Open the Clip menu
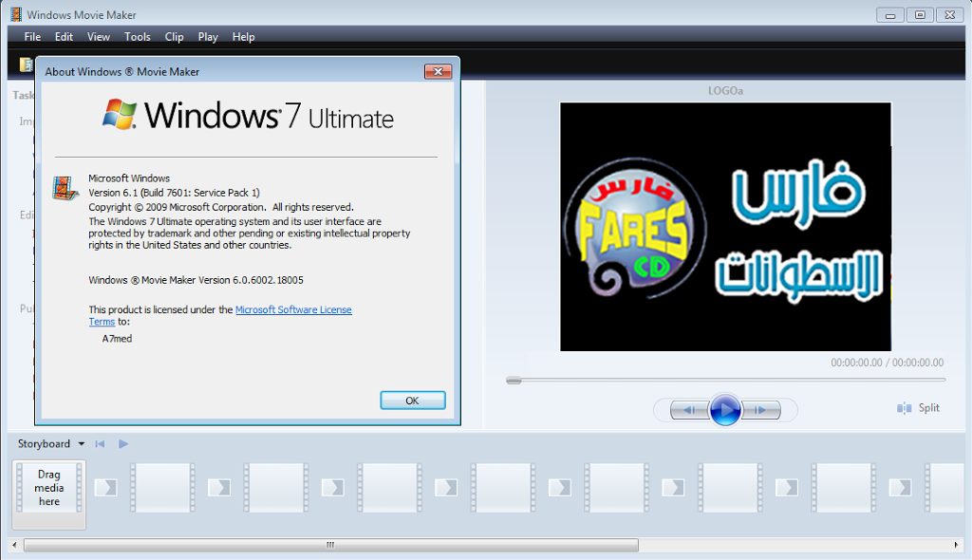The image size is (972, 560). coord(175,37)
